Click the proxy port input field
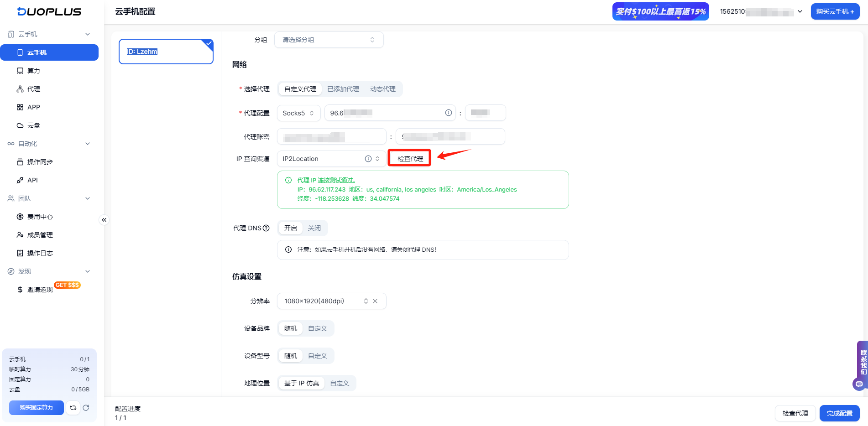Viewport: 868px width, 426px height. (x=486, y=113)
